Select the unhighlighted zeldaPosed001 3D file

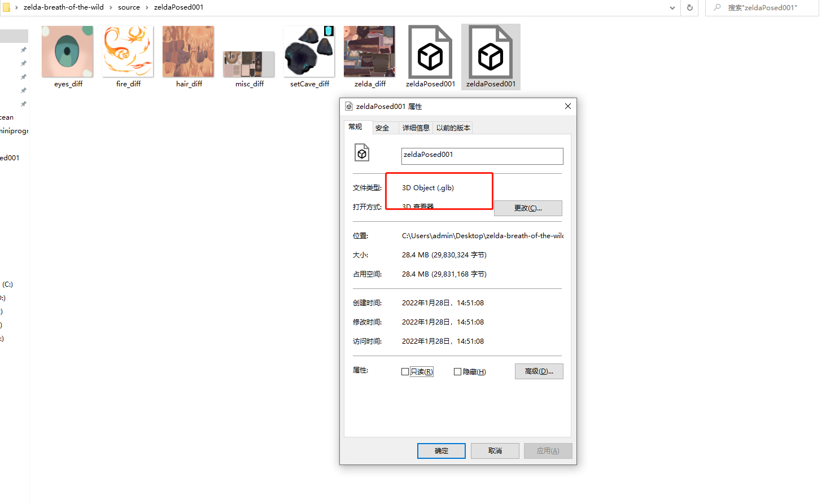click(x=430, y=57)
